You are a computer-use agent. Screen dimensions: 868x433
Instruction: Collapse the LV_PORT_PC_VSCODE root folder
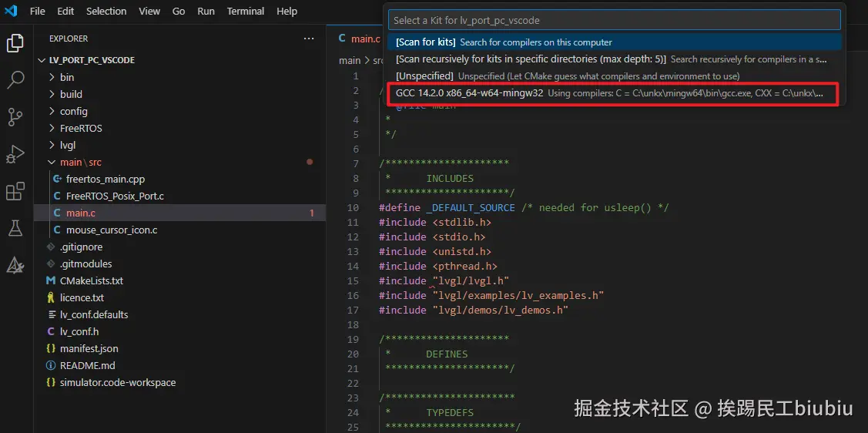pos(180,60)
